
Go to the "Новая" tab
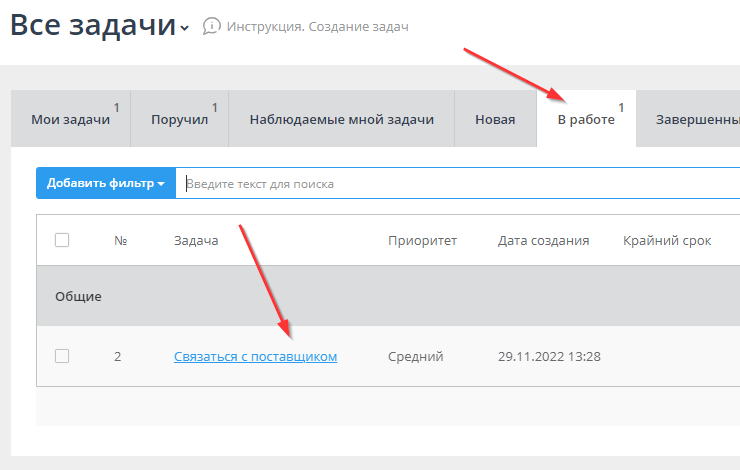click(495, 120)
